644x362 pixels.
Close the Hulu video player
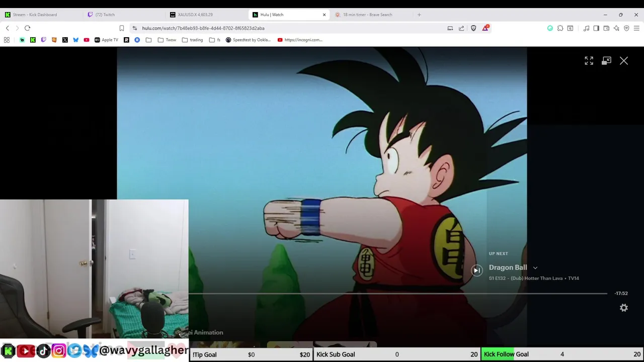[x=624, y=61]
